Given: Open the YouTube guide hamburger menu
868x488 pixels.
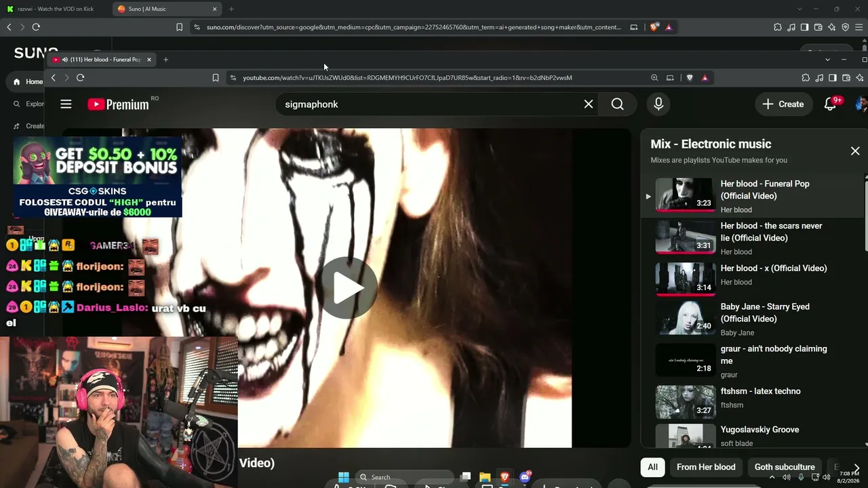Looking at the screenshot, I should point(66,104).
